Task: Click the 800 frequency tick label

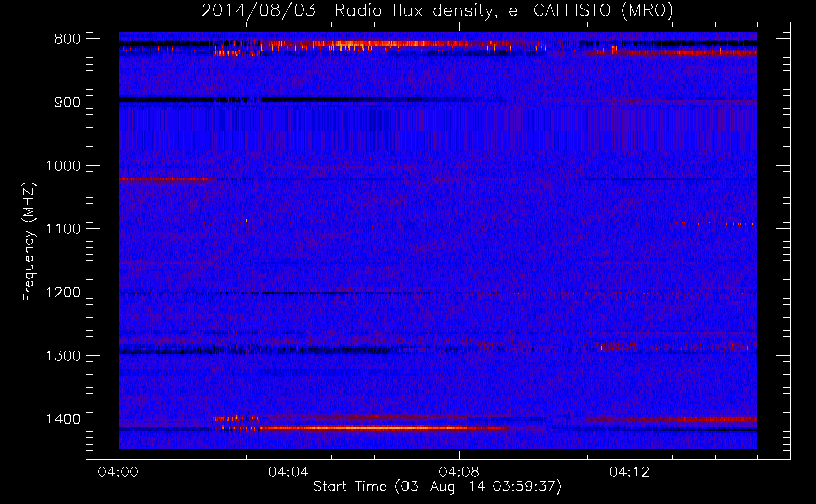Action: point(68,39)
